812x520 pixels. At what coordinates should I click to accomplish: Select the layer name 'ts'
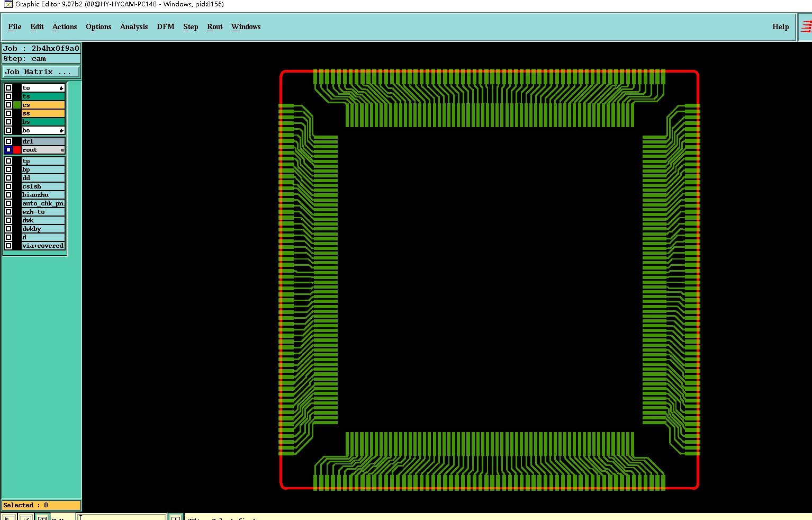pyautogui.click(x=43, y=96)
